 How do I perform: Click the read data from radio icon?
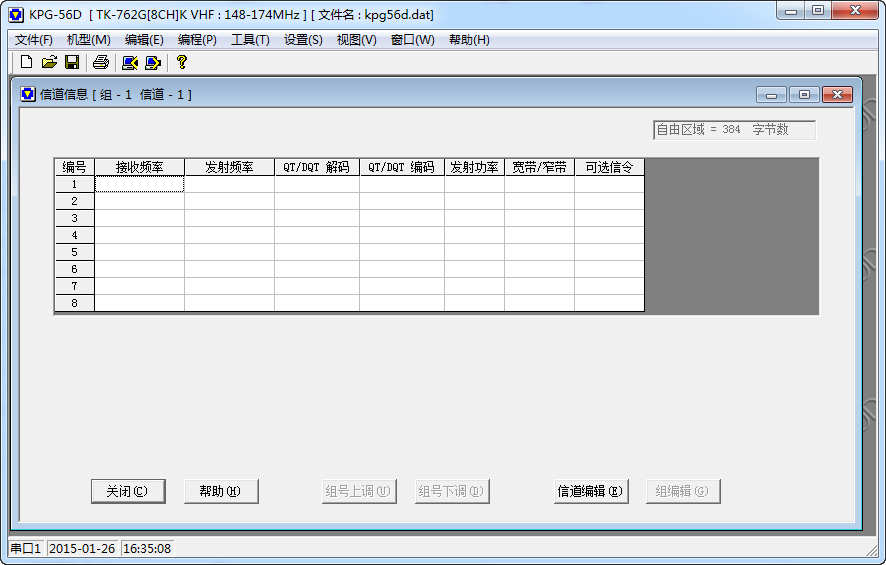pos(129,62)
